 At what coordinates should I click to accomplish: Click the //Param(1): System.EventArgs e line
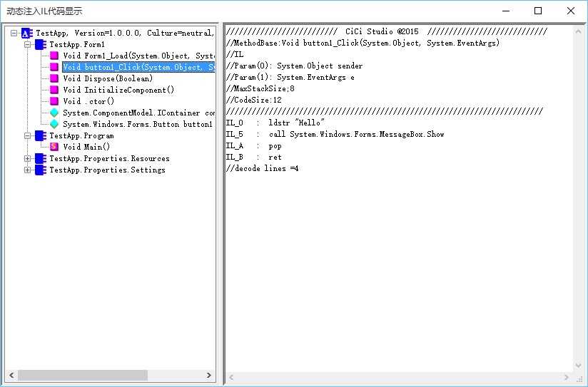coord(290,77)
